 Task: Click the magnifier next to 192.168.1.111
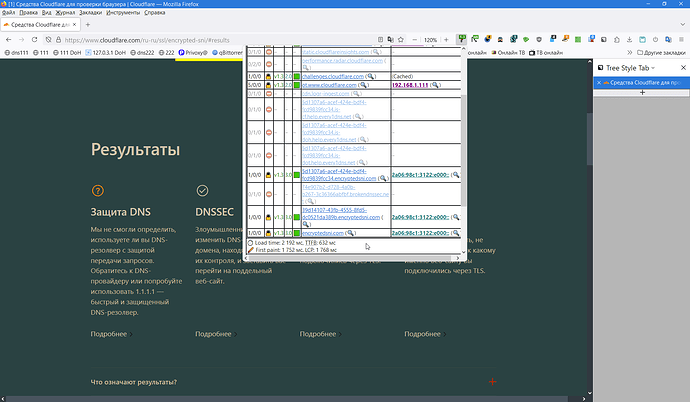435,85
